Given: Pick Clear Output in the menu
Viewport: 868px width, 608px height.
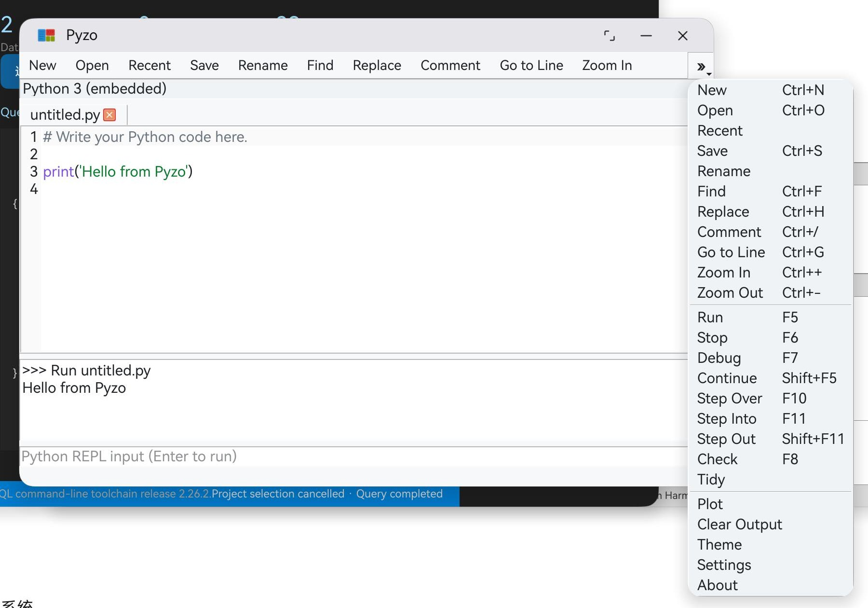Looking at the screenshot, I should click(771, 525).
